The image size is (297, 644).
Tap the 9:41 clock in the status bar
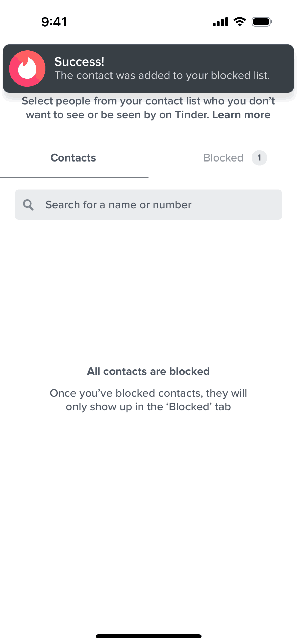(54, 22)
